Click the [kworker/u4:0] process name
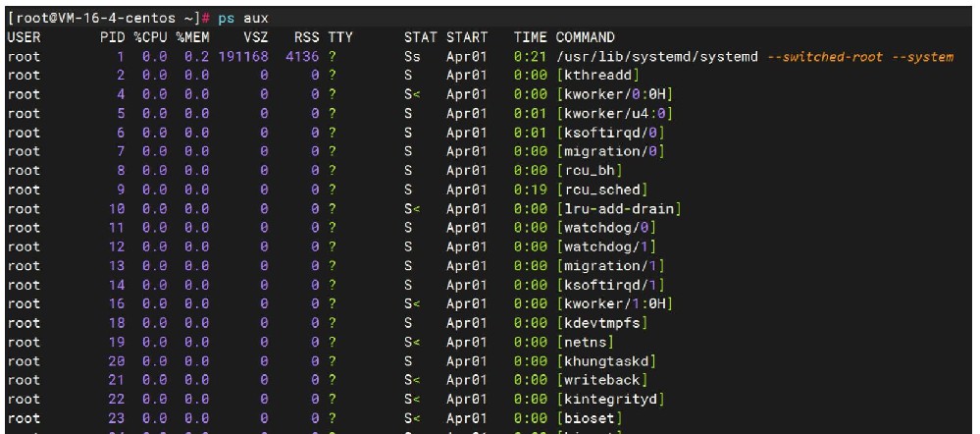The width and height of the screenshot is (980, 434). coord(615,114)
